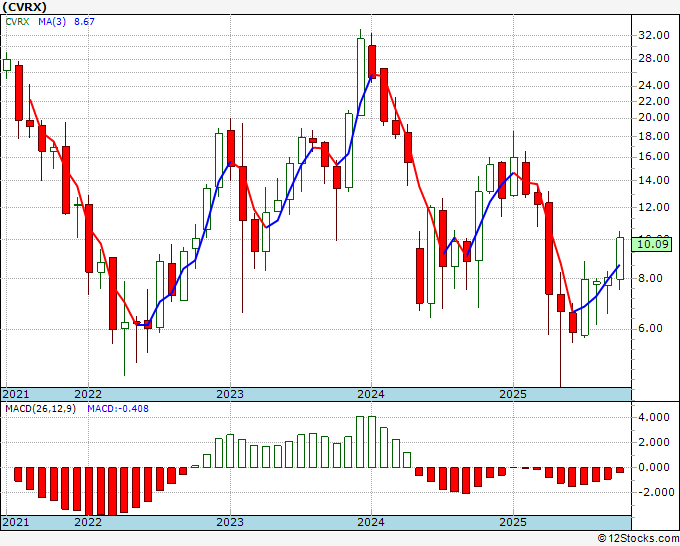Click the 22.00 price axis label
This screenshot has height=546, width=680.
pos(654,101)
